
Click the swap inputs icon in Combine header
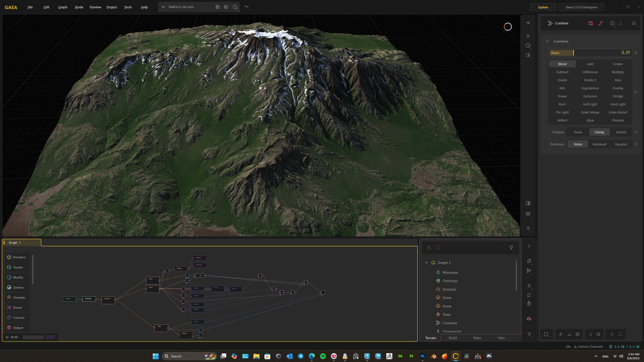point(591,23)
